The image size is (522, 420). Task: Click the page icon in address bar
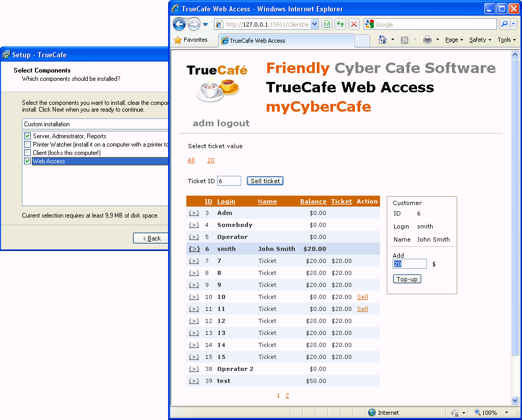tap(219, 25)
